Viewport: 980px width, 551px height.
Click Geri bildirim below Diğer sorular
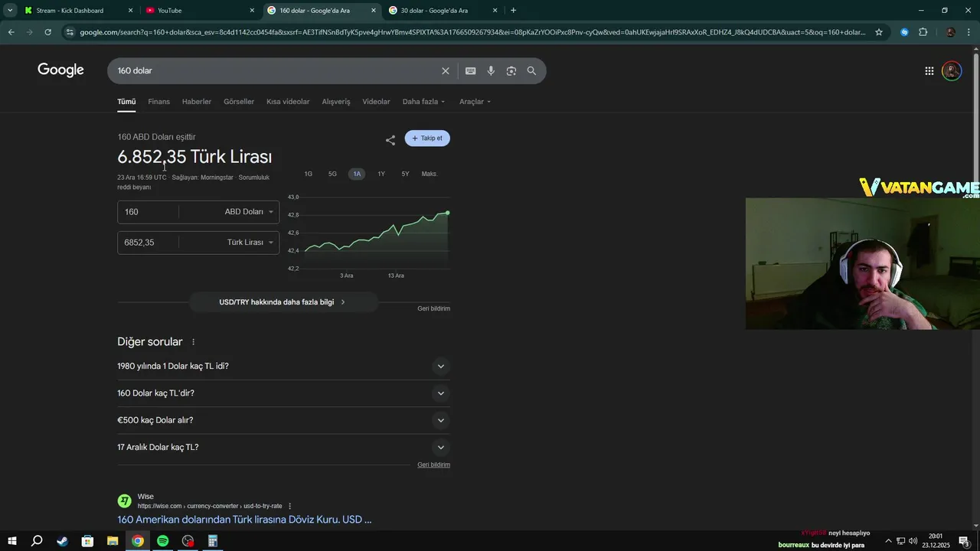pyautogui.click(x=433, y=465)
